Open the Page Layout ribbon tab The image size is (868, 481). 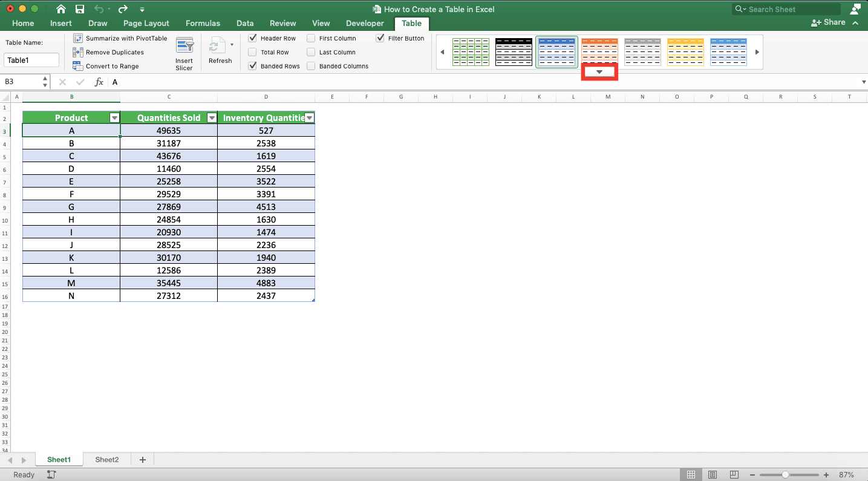point(146,23)
